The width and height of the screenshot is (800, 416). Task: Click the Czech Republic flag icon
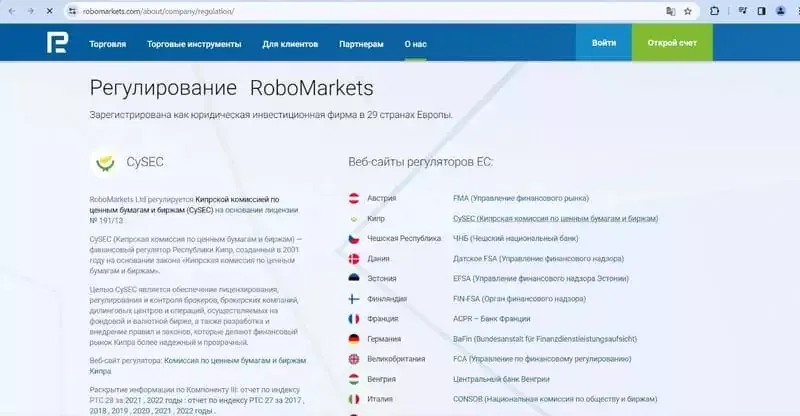[x=354, y=238]
